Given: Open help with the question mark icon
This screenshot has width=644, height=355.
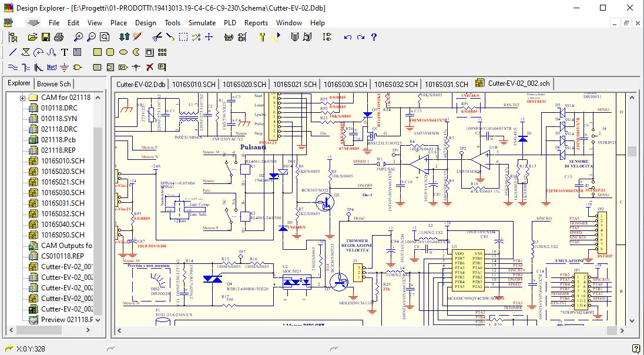Looking at the screenshot, I should click(x=374, y=37).
